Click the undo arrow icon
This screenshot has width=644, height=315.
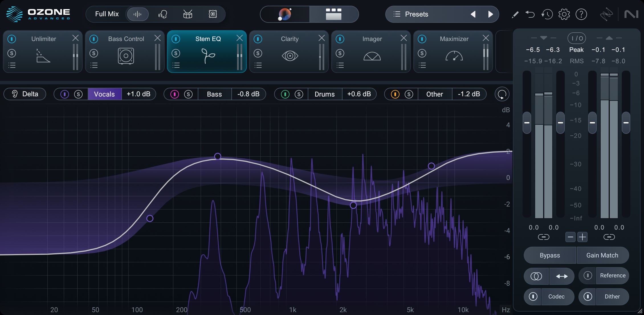[x=530, y=14]
